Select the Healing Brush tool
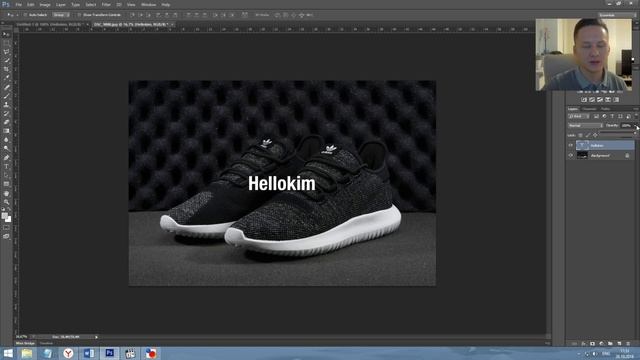640x360 pixels. click(6, 87)
